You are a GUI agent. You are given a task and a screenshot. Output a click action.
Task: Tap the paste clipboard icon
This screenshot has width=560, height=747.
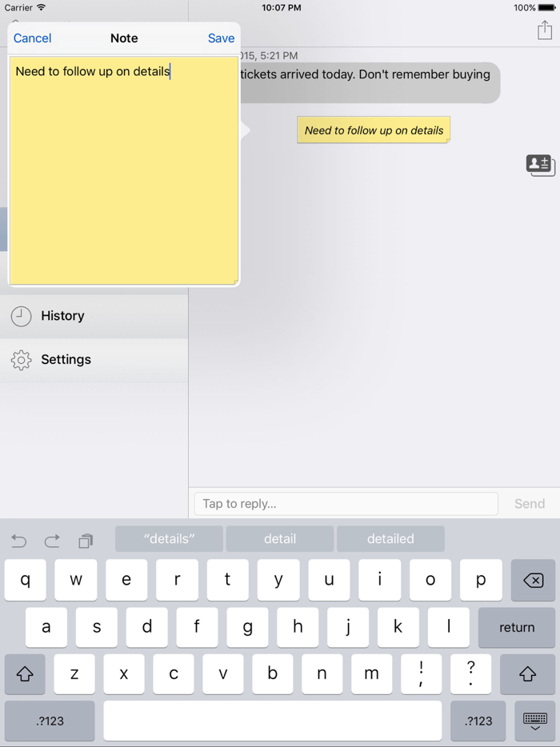(x=86, y=541)
